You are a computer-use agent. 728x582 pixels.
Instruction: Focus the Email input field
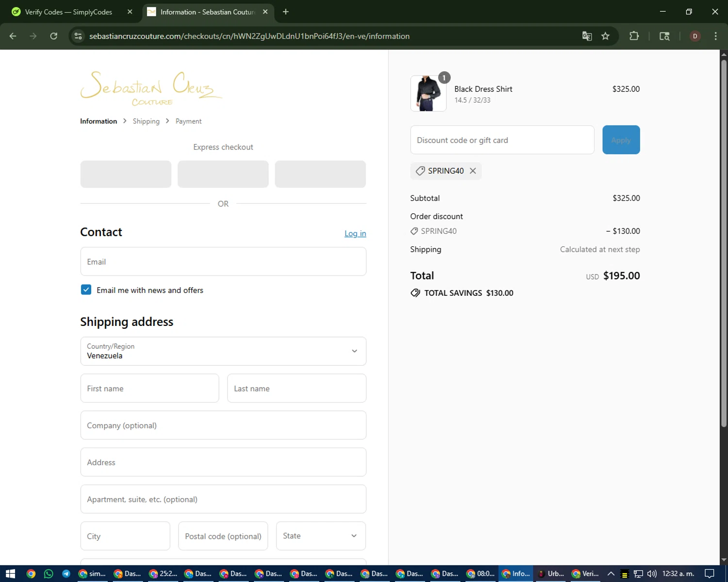click(x=223, y=261)
